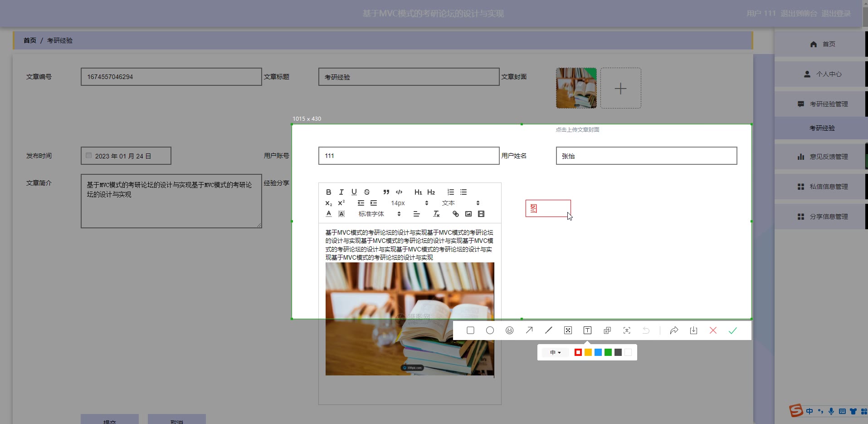Clear text formatting
This screenshot has width=868, height=424.
click(x=436, y=214)
